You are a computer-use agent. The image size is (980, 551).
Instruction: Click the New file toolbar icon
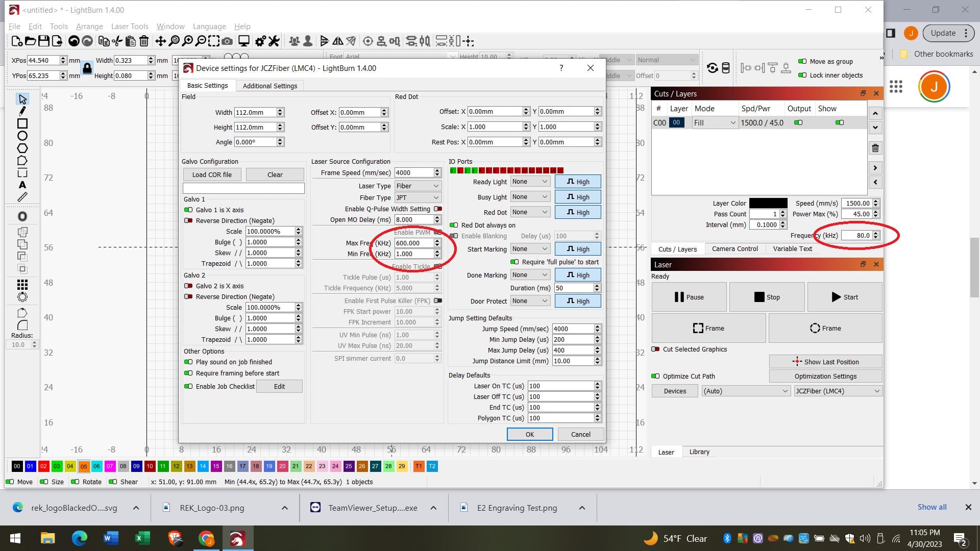[16, 41]
